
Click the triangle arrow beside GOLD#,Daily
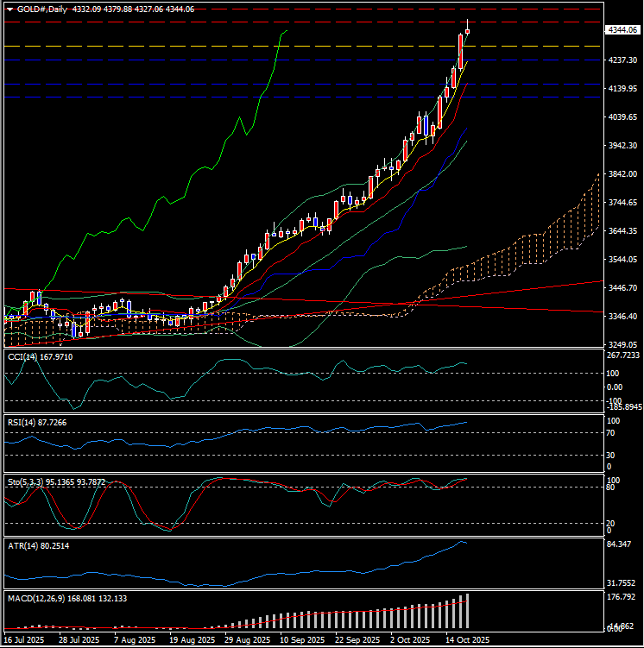pyautogui.click(x=9, y=9)
